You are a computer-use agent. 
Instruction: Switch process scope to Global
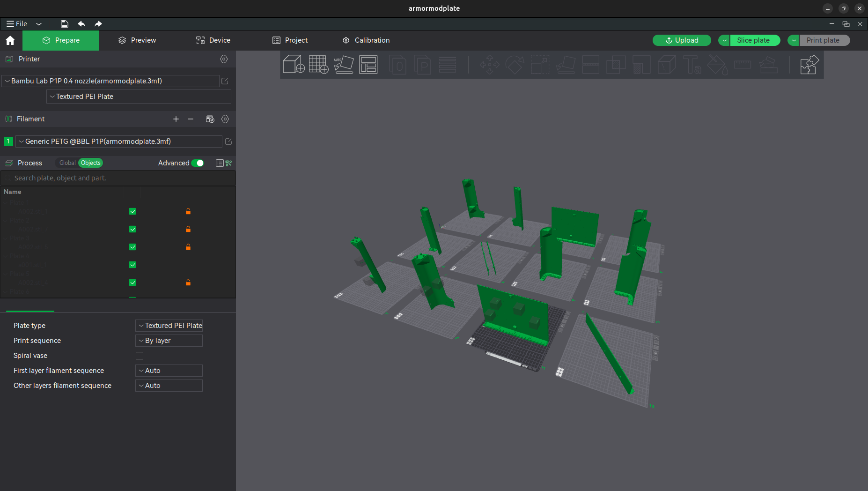click(x=67, y=163)
